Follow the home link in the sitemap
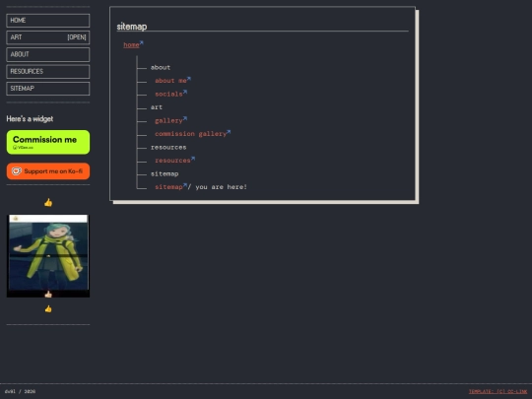 pyautogui.click(x=131, y=44)
